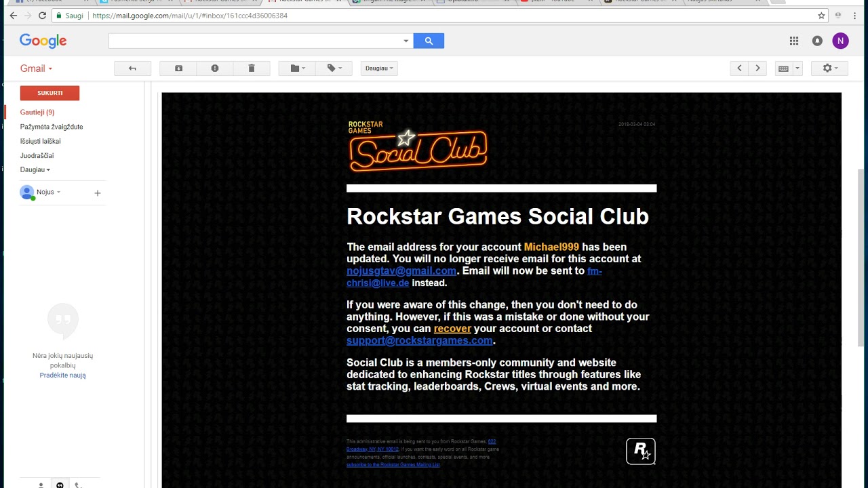Image resolution: width=868 pixels, height=488 pixels.
Task: Open Hangouts conversations tab icon
Action: (60, 485)
